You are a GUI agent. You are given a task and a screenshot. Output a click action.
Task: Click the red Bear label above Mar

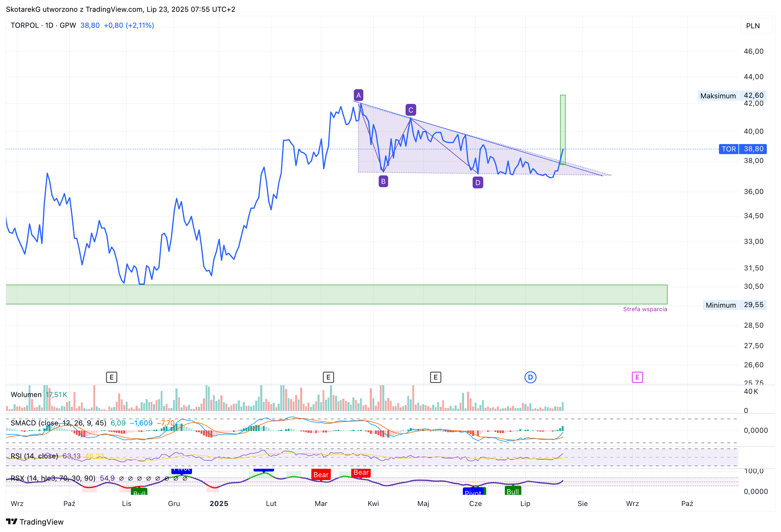(321, 474)
